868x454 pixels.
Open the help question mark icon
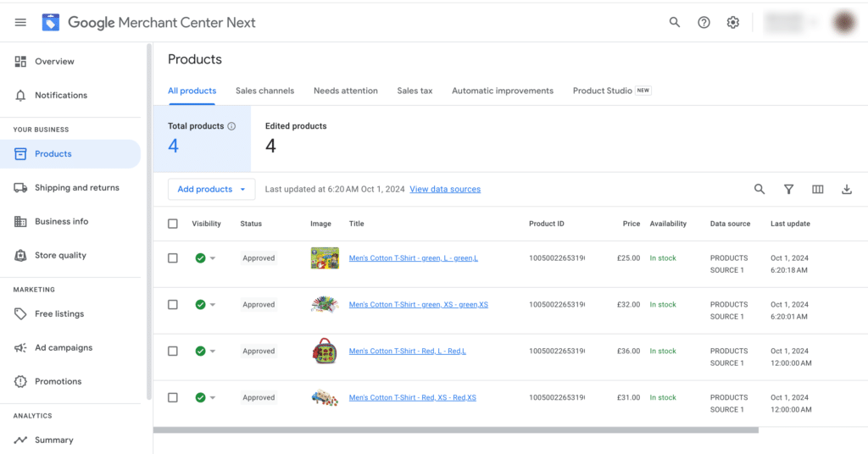pos(704,23)
